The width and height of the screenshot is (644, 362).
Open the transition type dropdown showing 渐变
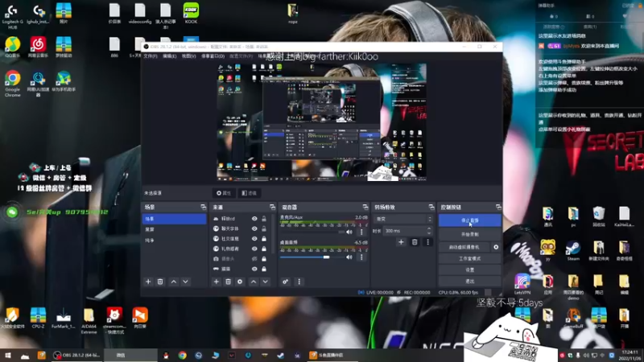click(x=403, y=219)
